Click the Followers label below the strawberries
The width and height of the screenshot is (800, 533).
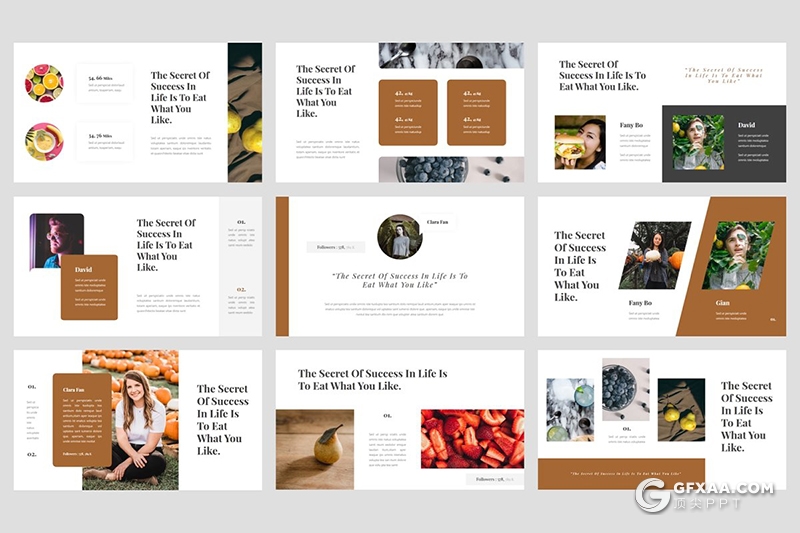495,479
